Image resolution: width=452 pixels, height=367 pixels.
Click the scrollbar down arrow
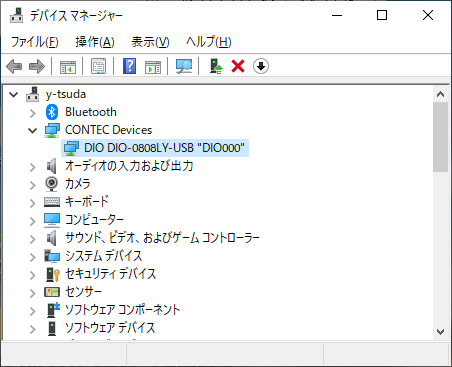point(440,332)
